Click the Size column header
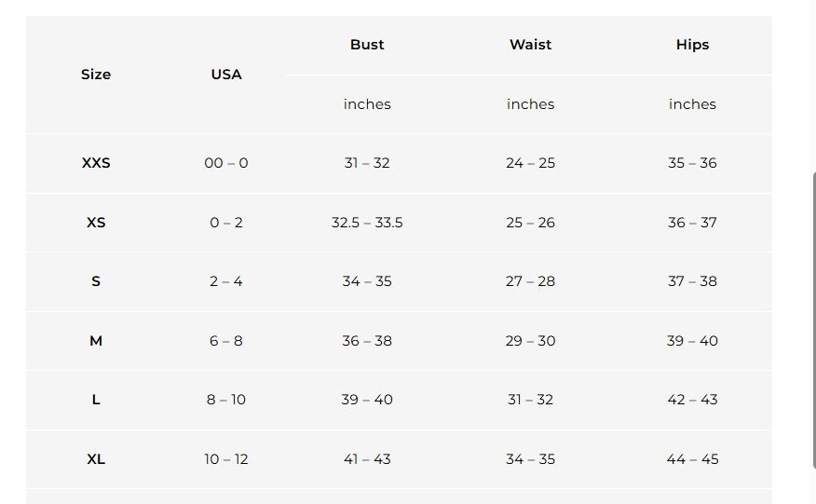Screen dimensions: 816x504 click(96, 75)
